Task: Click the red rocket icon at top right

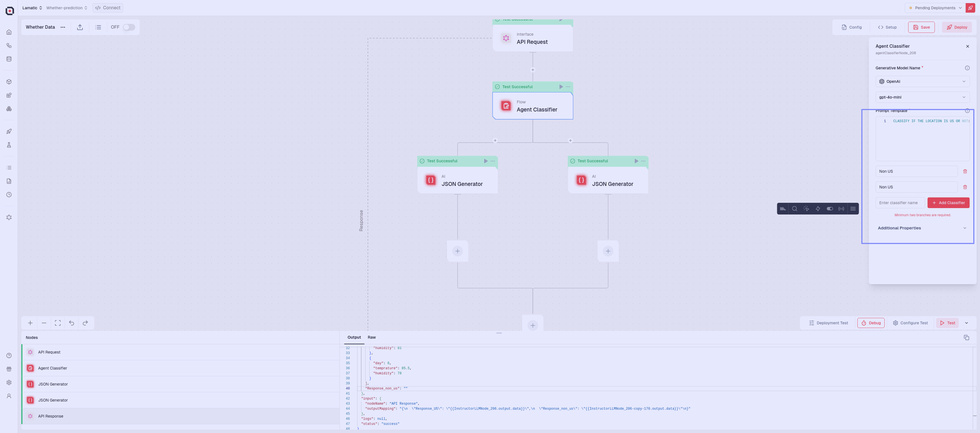Action: coord(970,8)
